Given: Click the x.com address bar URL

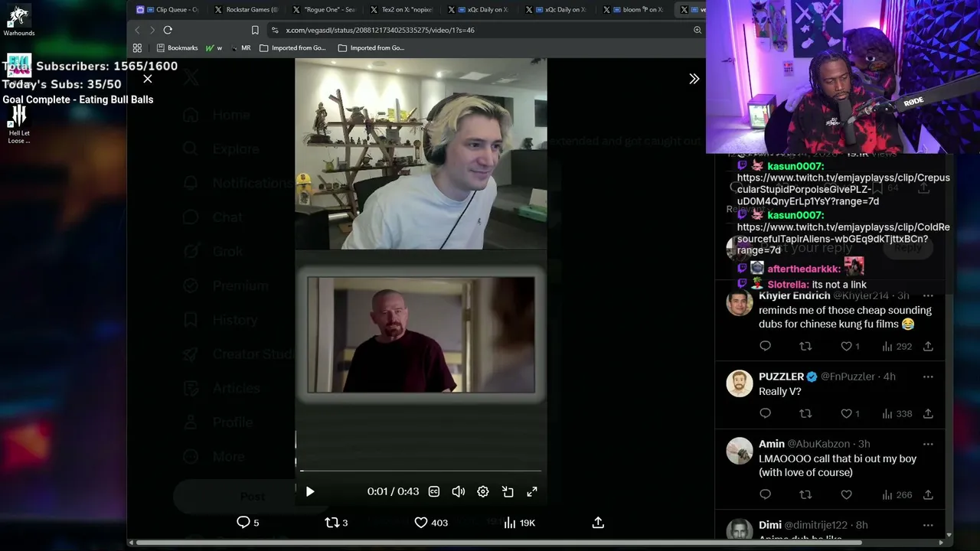Looking at the screenshot, I should pyautogui.click(x=380, y=31).
